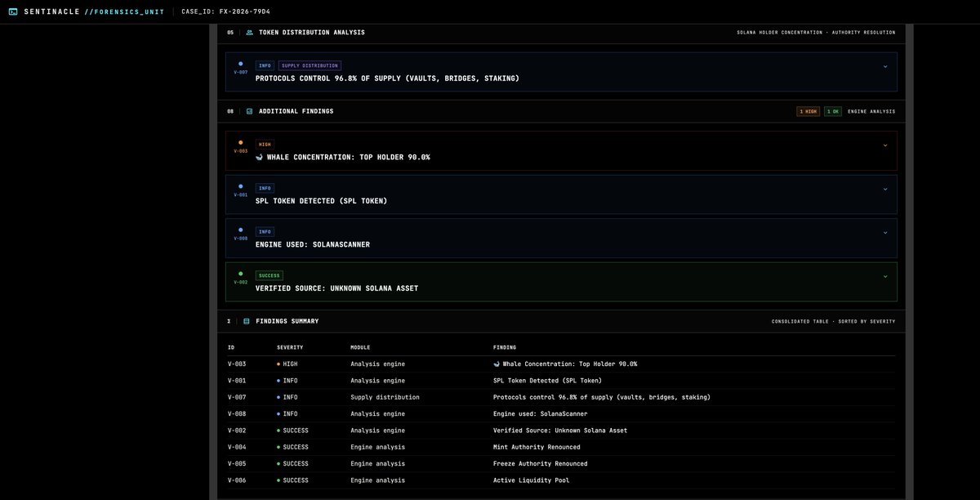980x500 pixels.
Task: Expand the SPL Token Detected finding card
Action: 885,189
